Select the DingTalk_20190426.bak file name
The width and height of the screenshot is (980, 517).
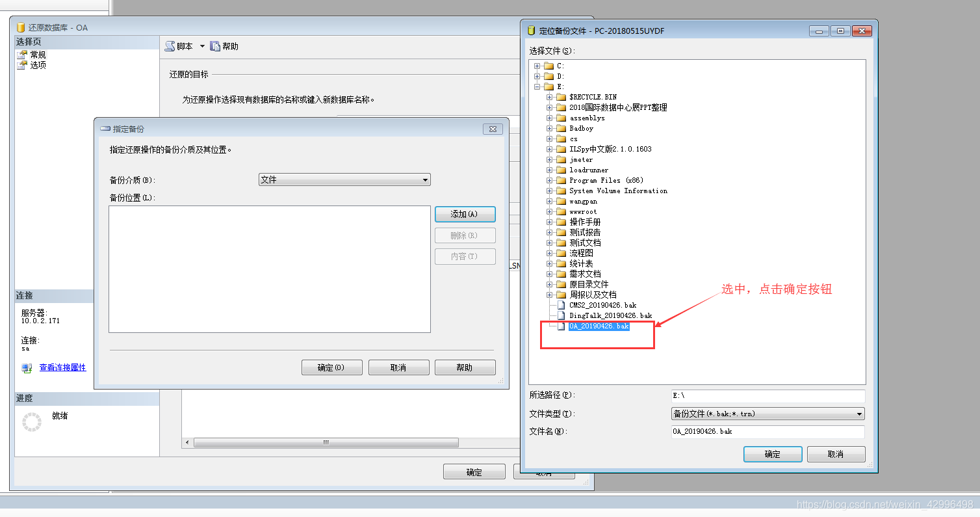click(610, 315)
